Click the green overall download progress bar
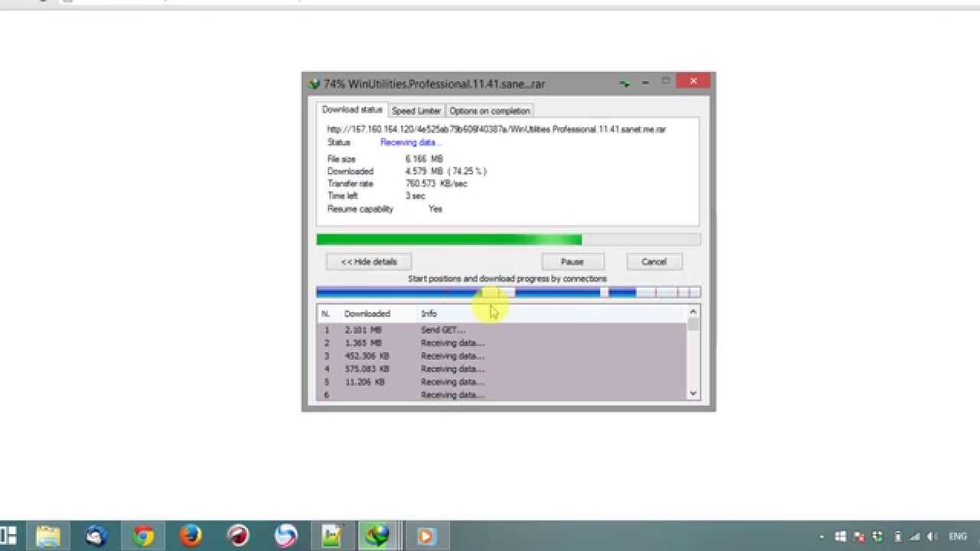The height and width of the screenshot is (551, 980). coord(508,240)
